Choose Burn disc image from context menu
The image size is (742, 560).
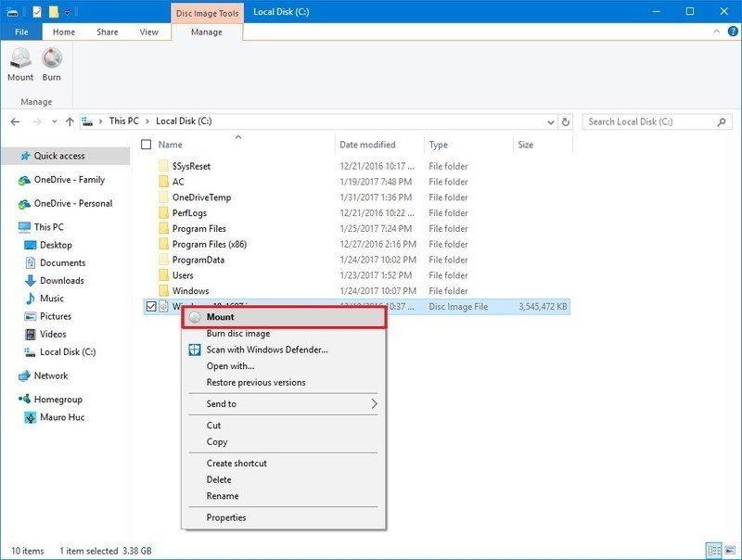[238, 334]
